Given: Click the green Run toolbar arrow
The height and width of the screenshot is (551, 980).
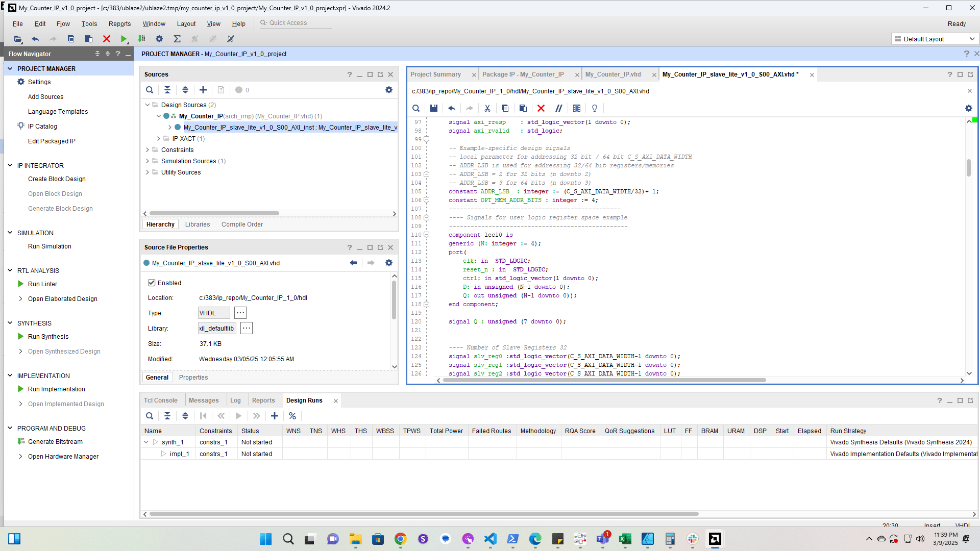Looking at the screenshot, I should click(124, 39).
